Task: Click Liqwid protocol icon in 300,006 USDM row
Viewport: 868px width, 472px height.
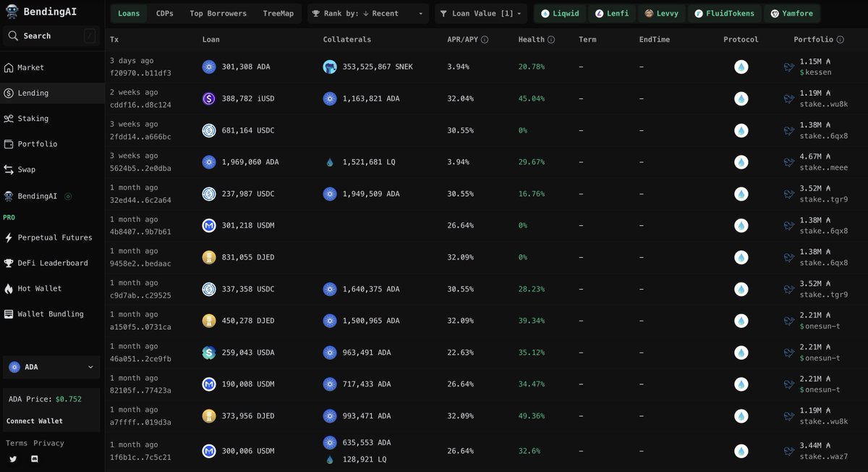Action: pos(741,450)
